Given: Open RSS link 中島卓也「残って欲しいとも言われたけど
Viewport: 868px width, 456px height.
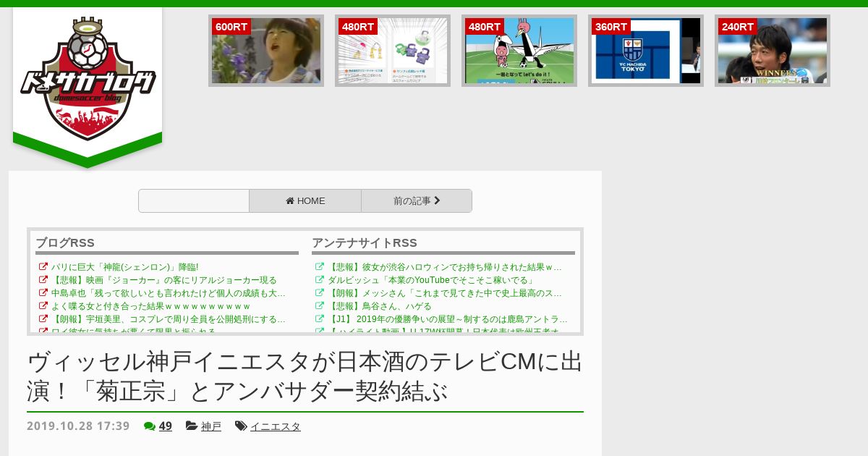Looking at the screenshot, I should (169, 293).
